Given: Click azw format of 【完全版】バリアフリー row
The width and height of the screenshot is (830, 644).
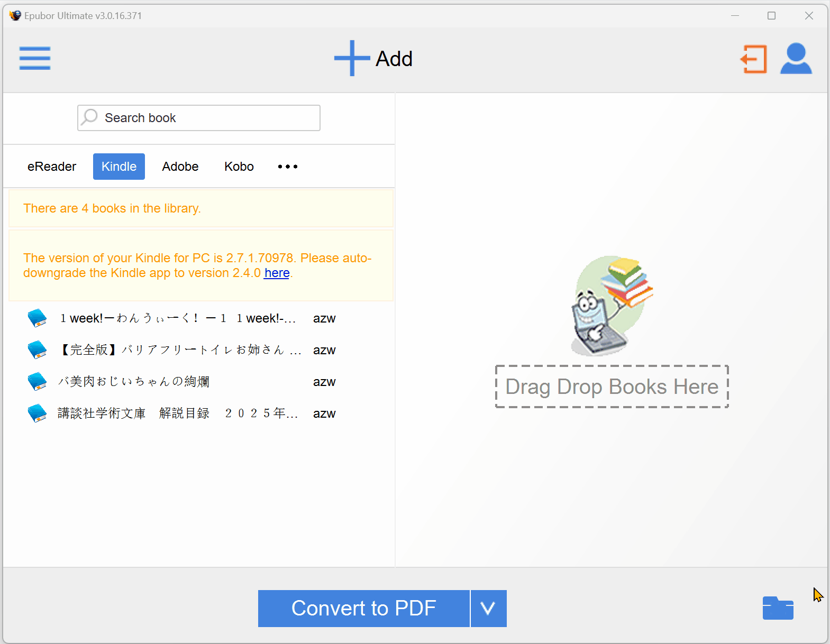Looking at the screenshot, I should click(x=324, y=350).
